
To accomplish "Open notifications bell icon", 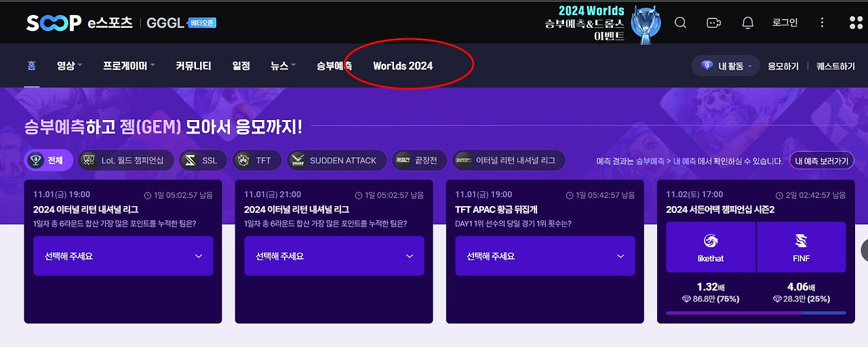I will pyautogui.click(x=748, y=22).
